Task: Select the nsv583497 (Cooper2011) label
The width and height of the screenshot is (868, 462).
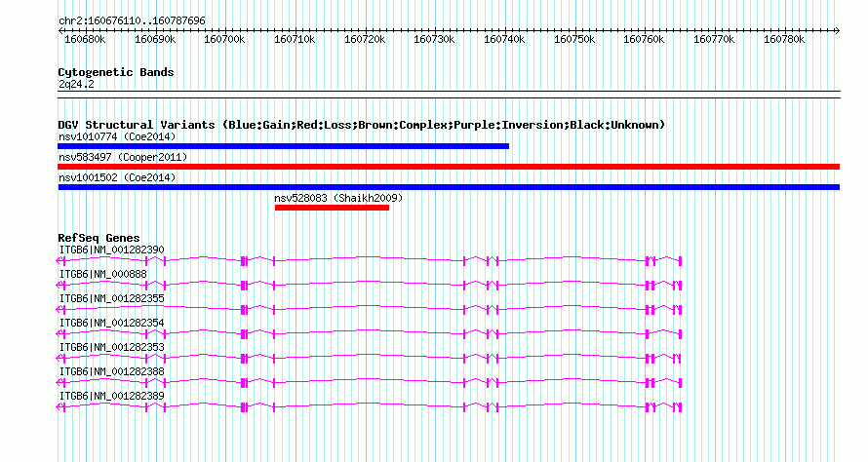Action: pyautogui.click(x=123, y=157)
